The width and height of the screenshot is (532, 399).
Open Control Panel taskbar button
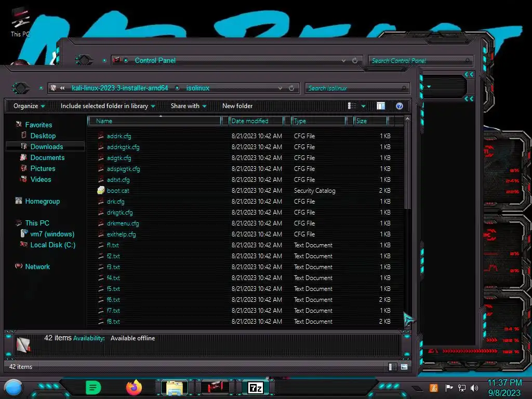(x=215, y=387)
